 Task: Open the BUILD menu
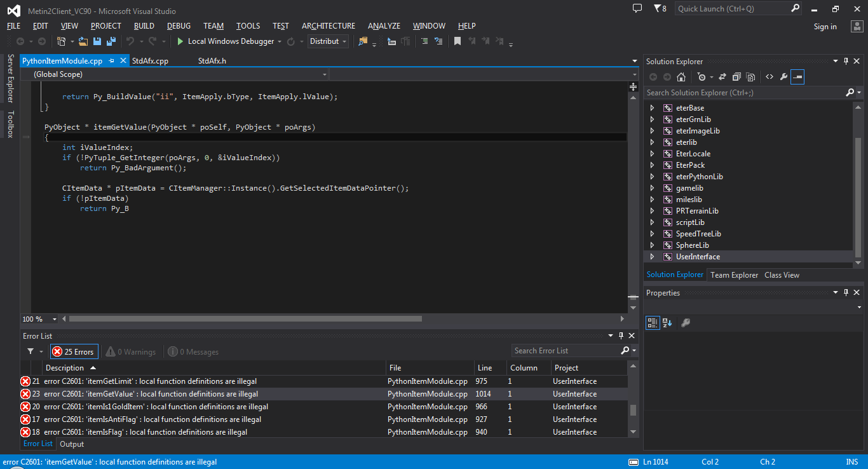pos(144,26)
